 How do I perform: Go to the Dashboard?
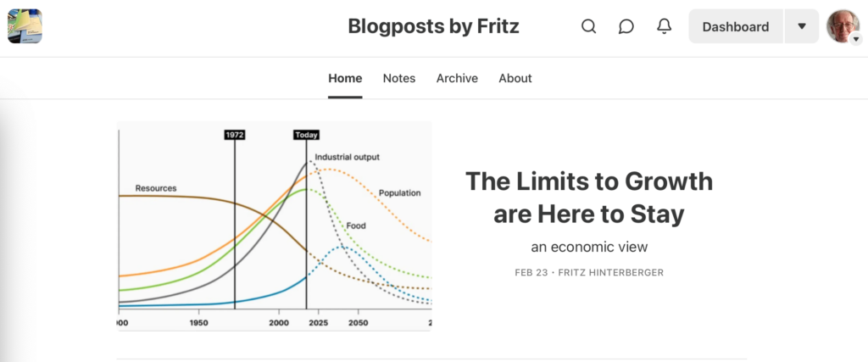(735, 26)
